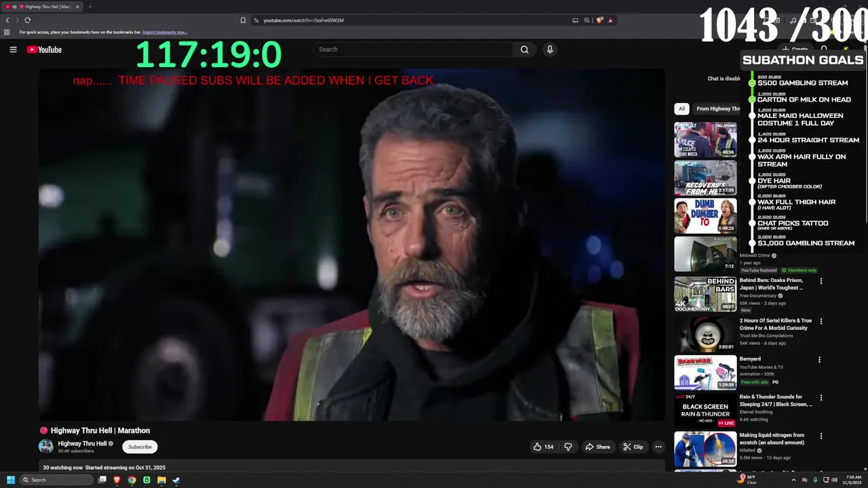Image resolution: width=868 pixels, height=488 pixels.
Task: Open site settings icon in address bar
Action: pos(256,20)
